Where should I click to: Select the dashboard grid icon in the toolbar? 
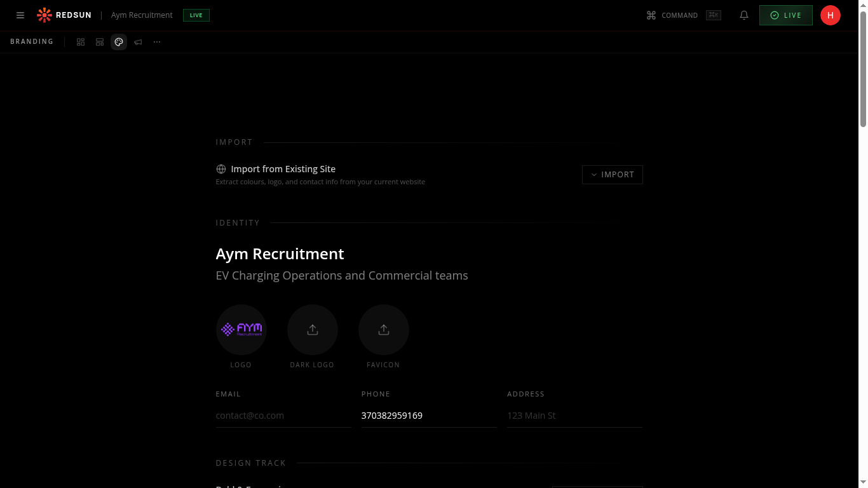pos(81,42)
